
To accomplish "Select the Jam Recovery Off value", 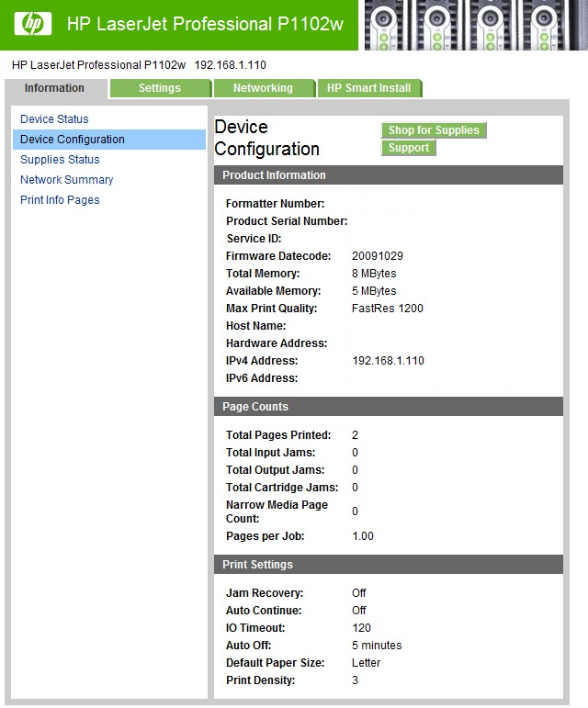I will pyautogui.click(x=359, y=593).
